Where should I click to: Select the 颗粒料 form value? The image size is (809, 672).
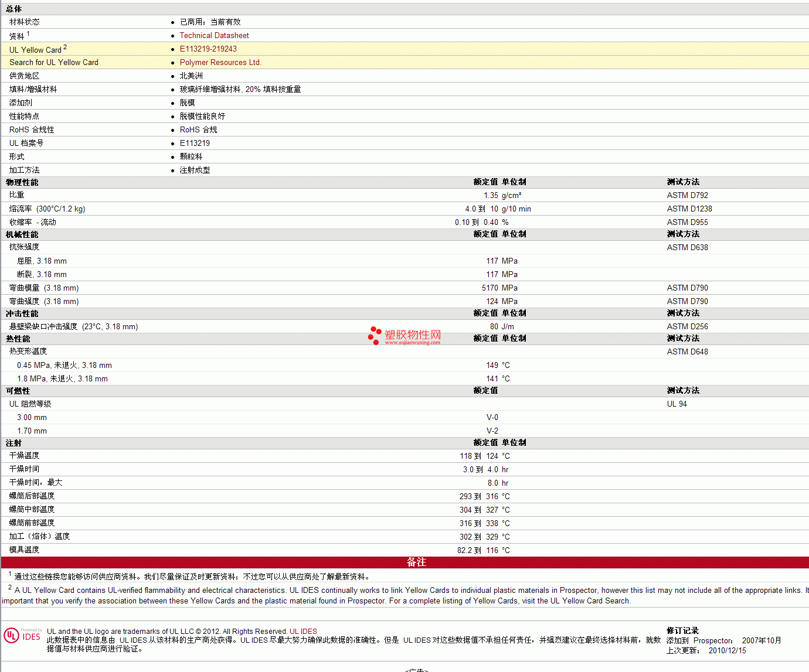(x=191, y=157)
